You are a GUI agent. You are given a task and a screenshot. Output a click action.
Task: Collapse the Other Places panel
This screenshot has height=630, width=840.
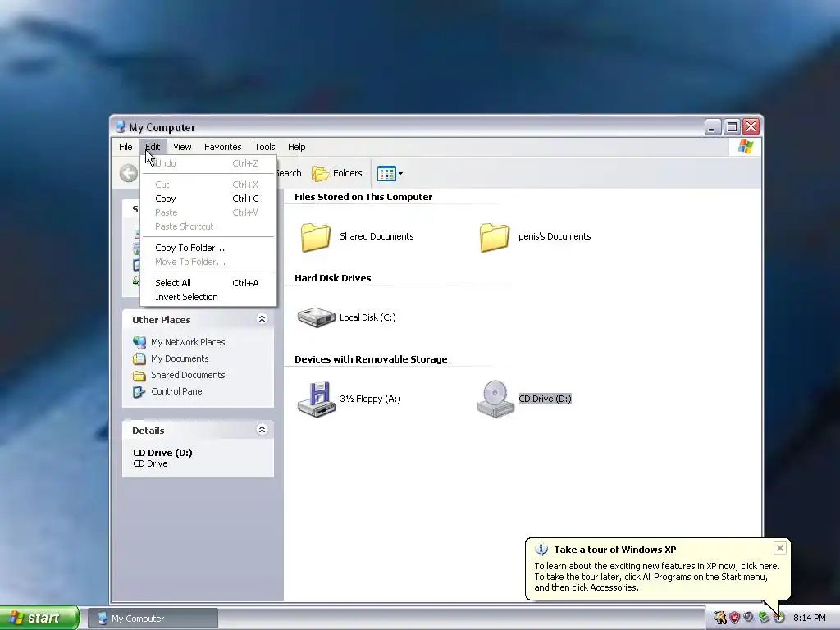tap(262, 319)
